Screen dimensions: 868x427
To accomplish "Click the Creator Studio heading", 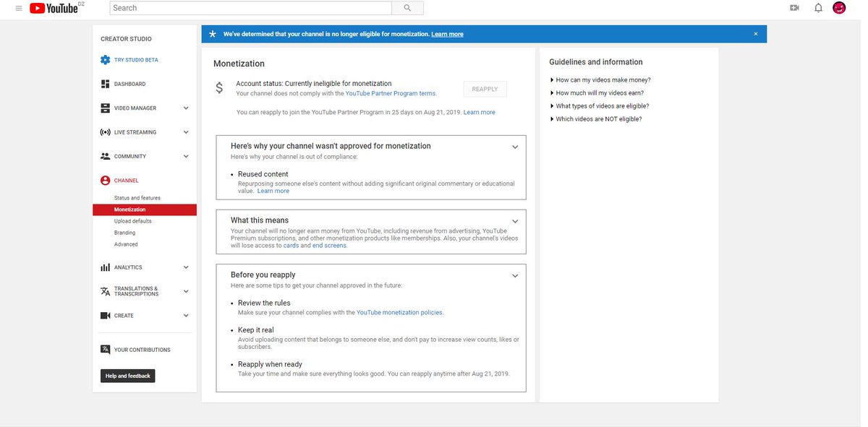I will click(126, 39).
